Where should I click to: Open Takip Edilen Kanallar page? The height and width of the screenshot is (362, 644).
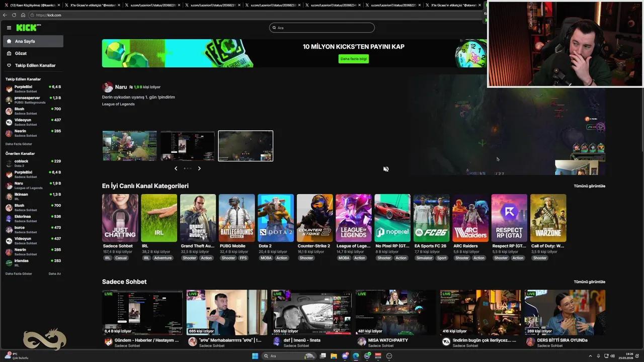click(33, 65)
